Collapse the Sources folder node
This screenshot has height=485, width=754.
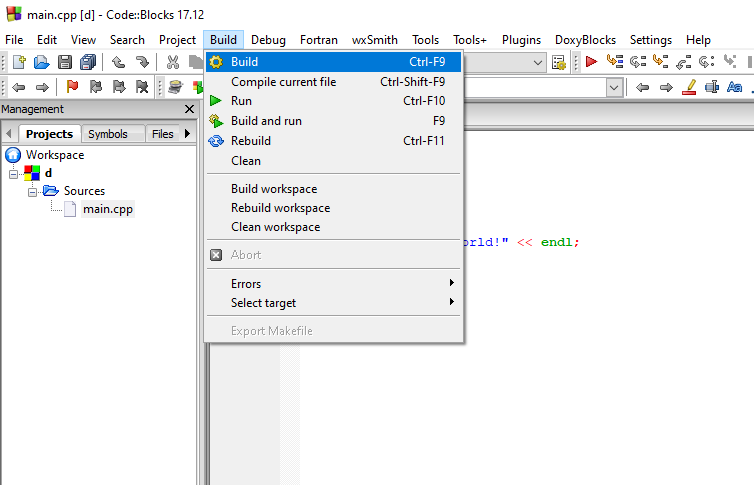tap(32, 192)
